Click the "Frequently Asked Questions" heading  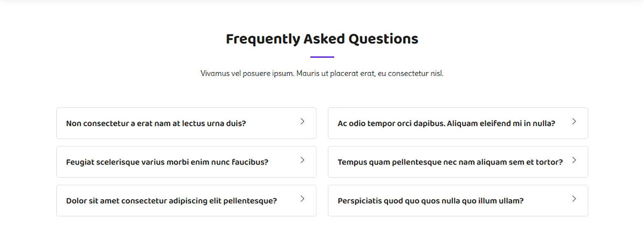tap(322, 39)
